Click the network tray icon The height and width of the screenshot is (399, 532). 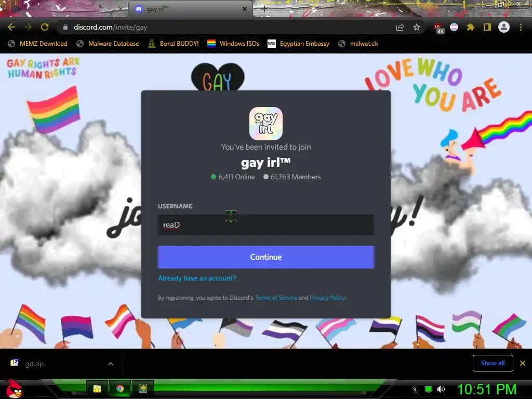(429, 389)
